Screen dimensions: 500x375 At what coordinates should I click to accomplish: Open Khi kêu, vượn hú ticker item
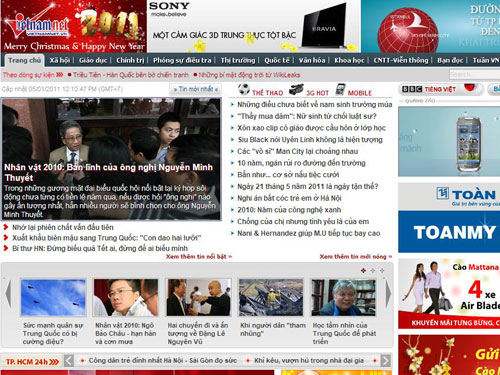coord(309,361)
